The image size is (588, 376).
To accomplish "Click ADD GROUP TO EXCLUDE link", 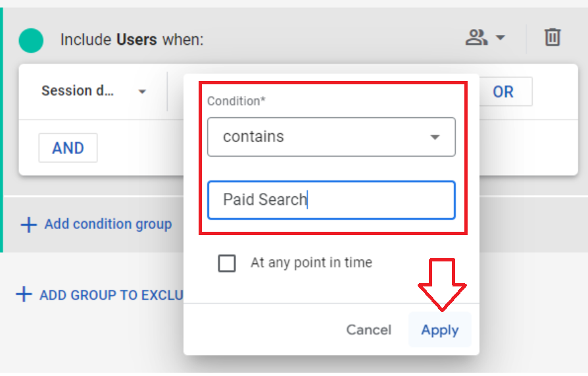I will (x=111, y=295).
